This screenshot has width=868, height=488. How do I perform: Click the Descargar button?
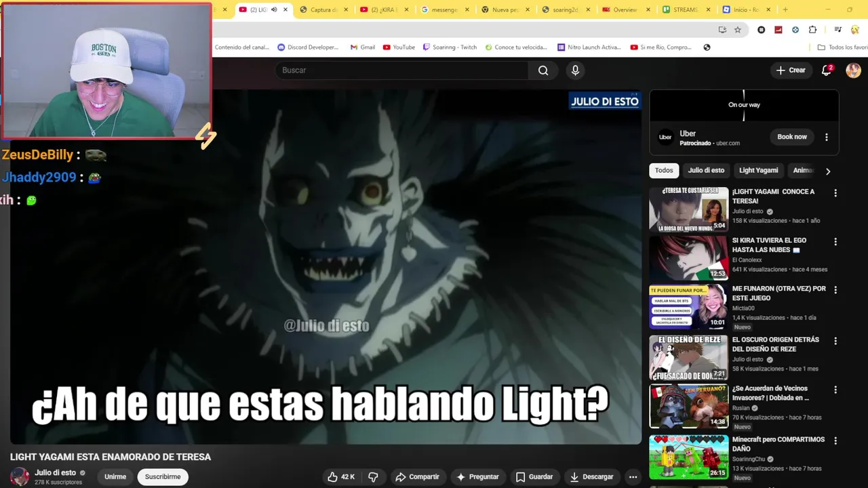coord(591,477)
